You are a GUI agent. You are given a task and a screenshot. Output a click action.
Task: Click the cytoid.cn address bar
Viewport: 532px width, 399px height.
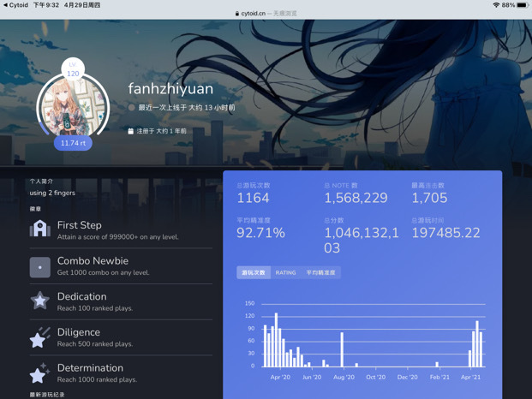click(x=266, y=14)
